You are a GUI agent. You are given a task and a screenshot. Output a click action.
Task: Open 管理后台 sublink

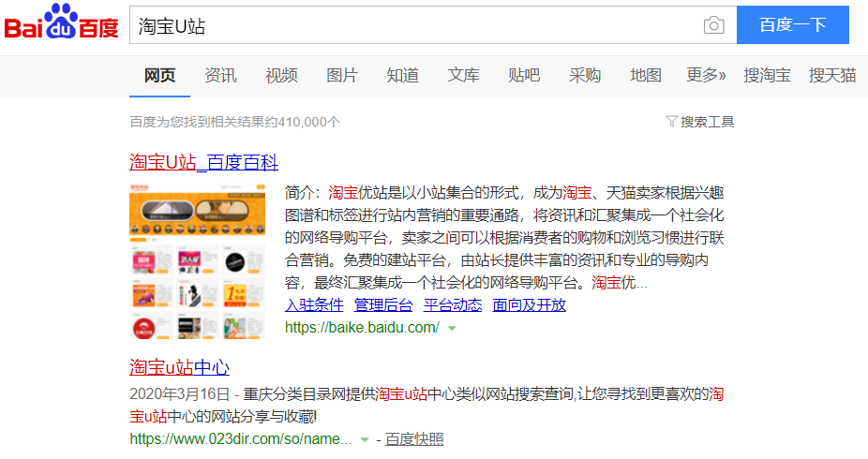point(383,305)
